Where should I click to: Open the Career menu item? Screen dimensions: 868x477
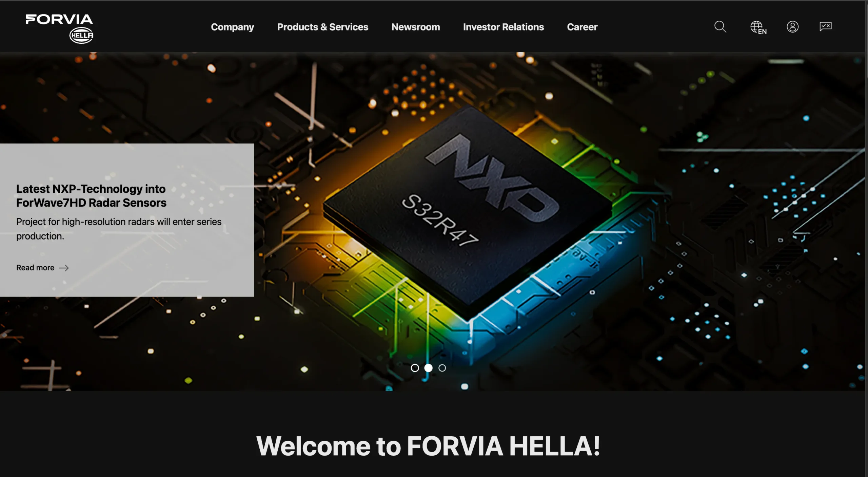click(582, 27)
